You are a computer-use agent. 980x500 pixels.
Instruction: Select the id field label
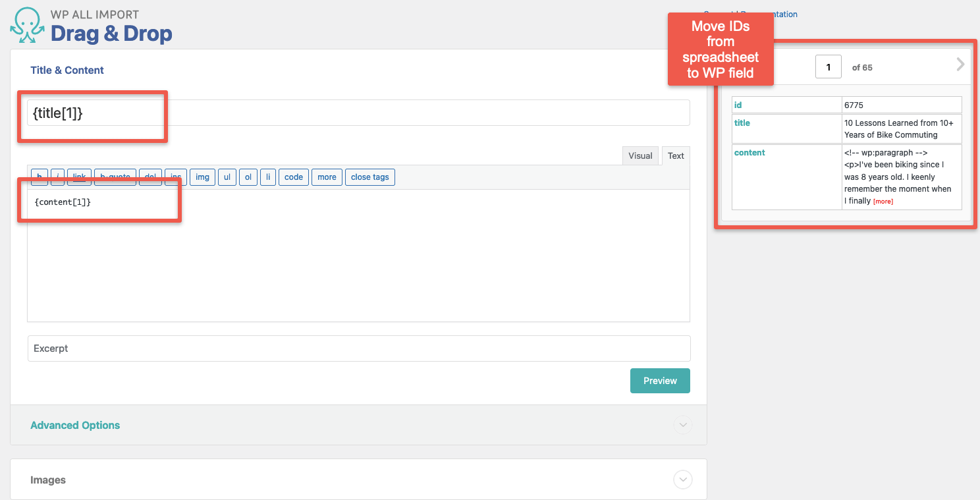click(x=738, y=105)
